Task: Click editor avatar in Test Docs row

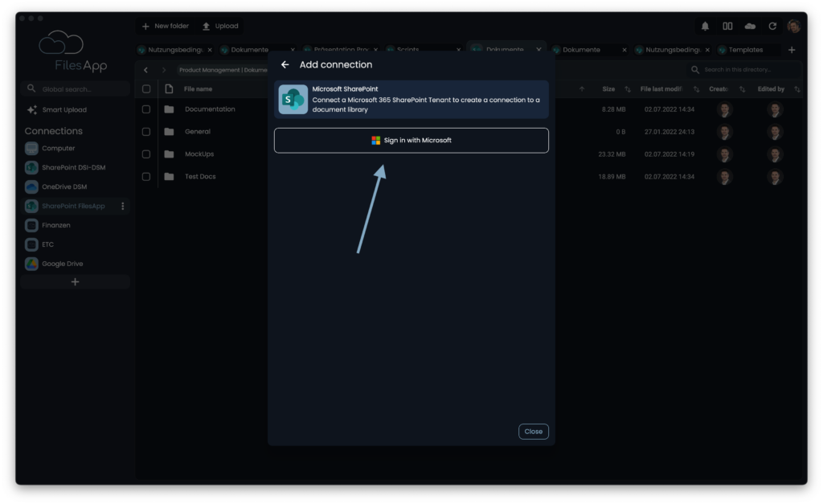Action: point(776,176)
